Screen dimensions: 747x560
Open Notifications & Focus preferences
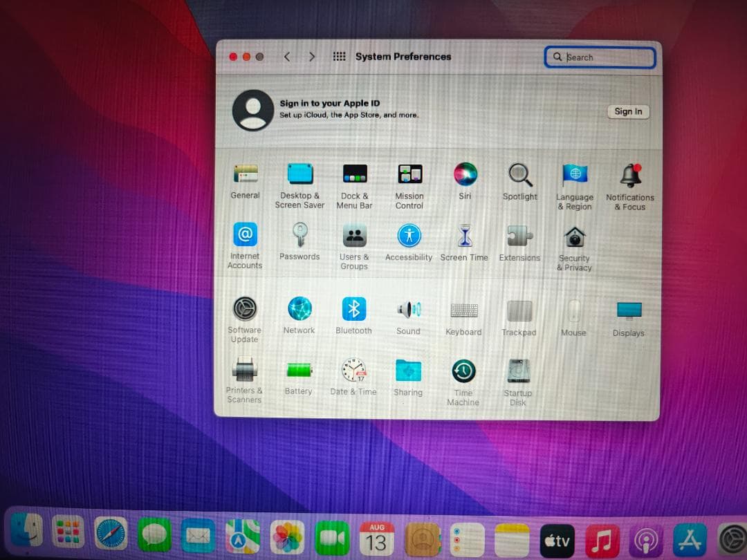pyautogui.click(x=629, y=174)
